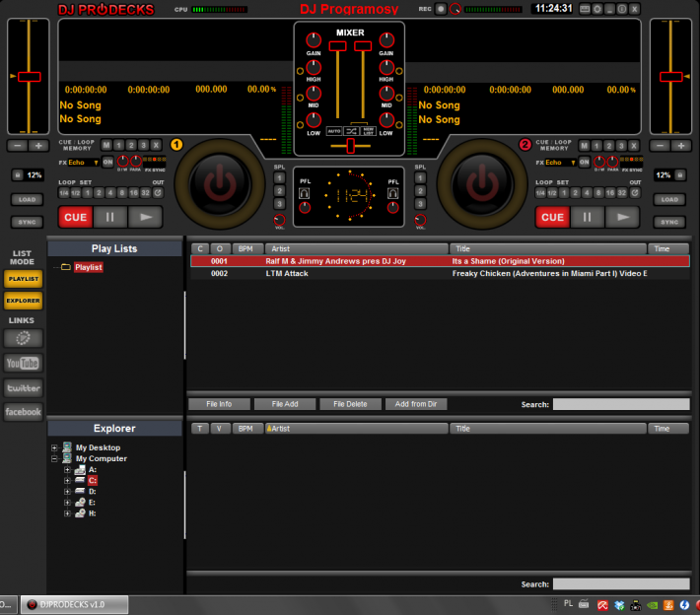Toggle deck 2 FX ON
The width and height of the screenshot is (700, 615).
[x=585, y=162]
